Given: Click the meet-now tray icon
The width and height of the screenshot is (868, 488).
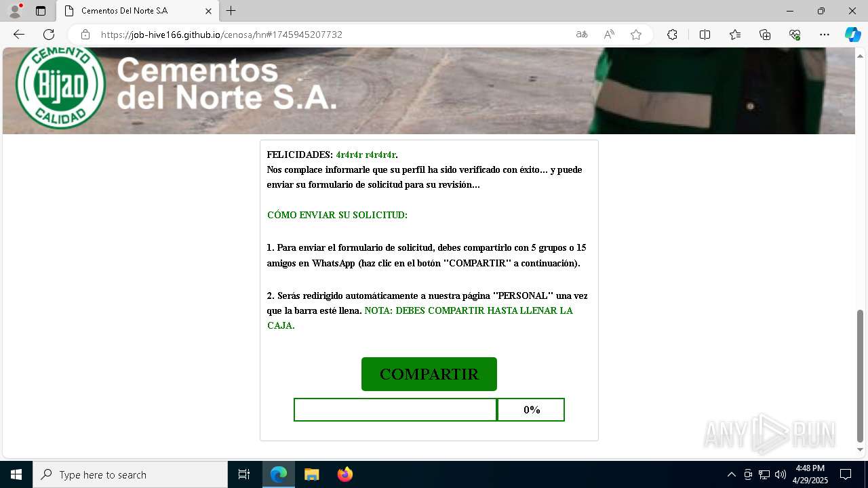Looking at the screenshot, I should tap(748, 474).
